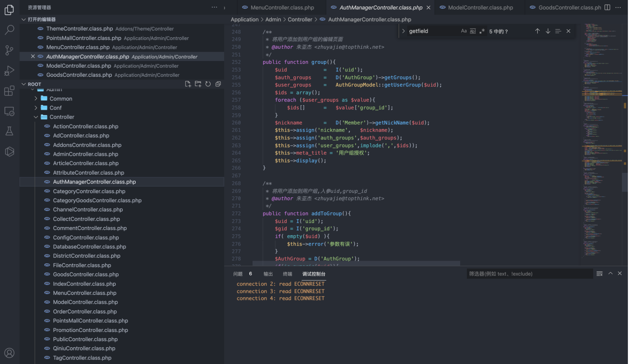Expand the Conf folder
This screenshot has height=364, width=629.
56,108
